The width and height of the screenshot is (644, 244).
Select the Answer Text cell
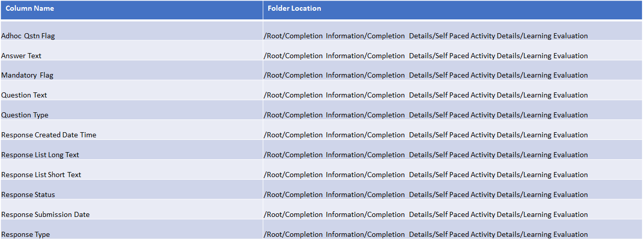[21, 56]
